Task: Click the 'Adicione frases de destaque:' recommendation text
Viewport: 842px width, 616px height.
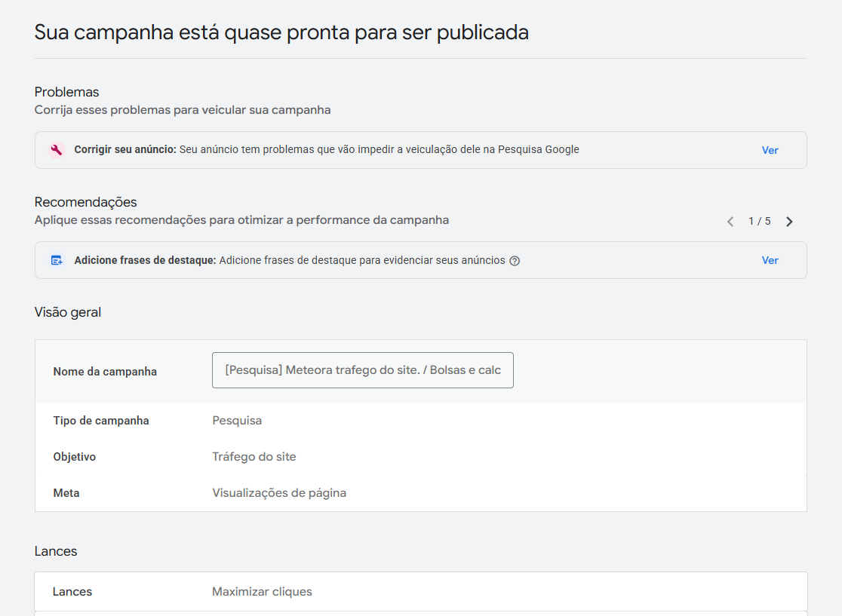Action: (145, 260)
